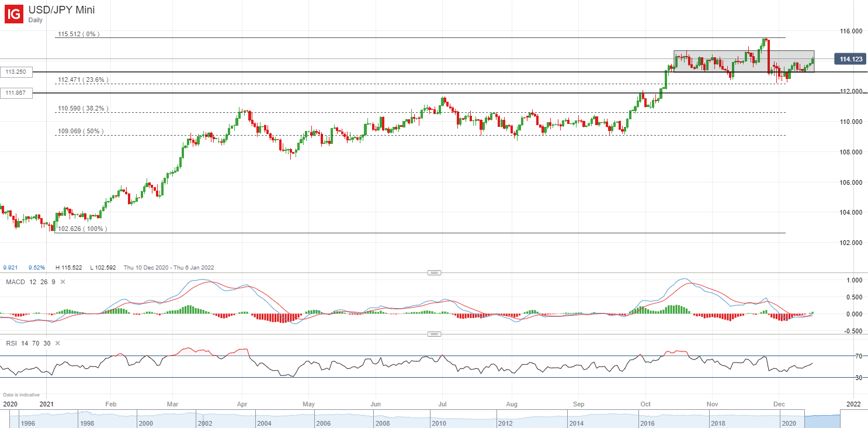
Task: Click the IG logo
Action: (x=14, y=14)
